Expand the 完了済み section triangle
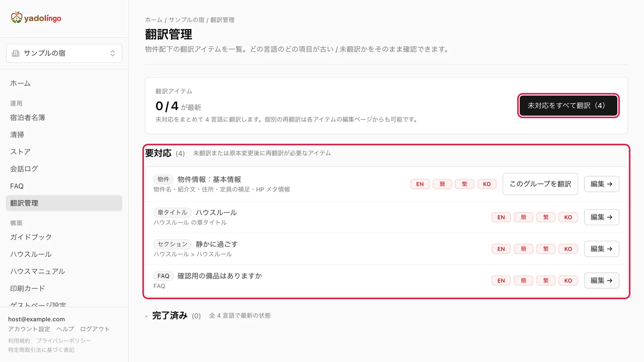This screenshot has height=362, width=644. pos(147,316)
